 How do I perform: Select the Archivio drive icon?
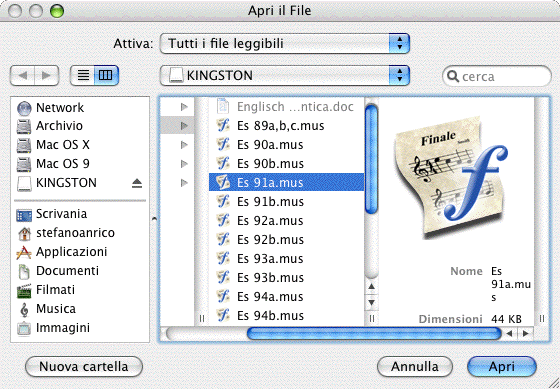(24, 126)
